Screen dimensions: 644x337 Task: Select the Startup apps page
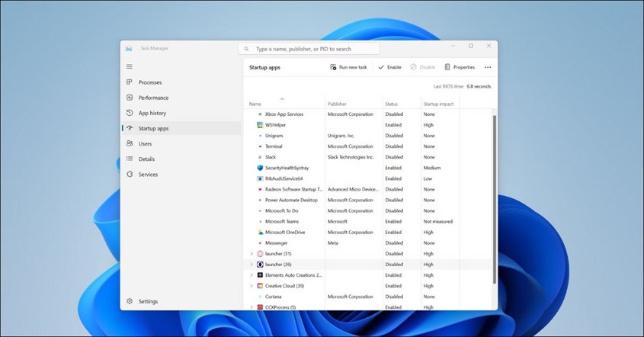point(181,128)
